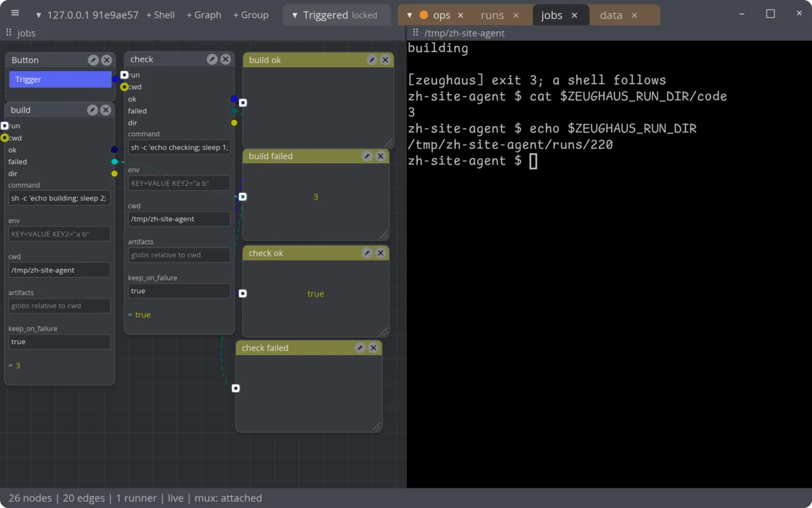
Task: Click the check node cwd input port
Action: pyautogui.click(x=125, y=87)
